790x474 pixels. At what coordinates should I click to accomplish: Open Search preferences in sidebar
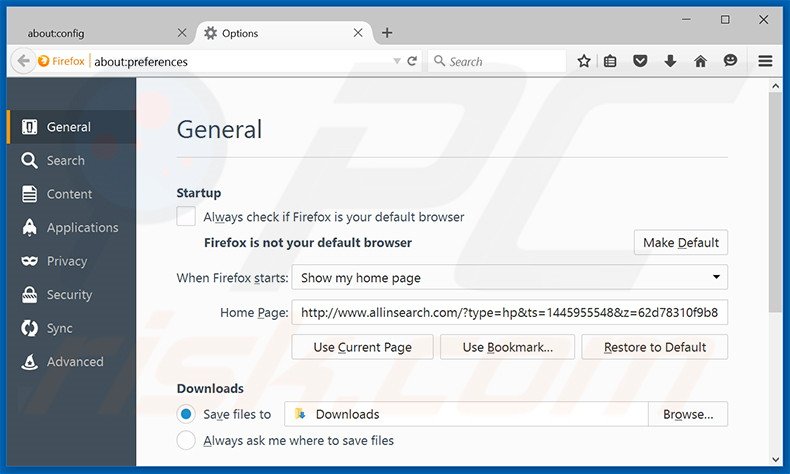coord(71,161)
